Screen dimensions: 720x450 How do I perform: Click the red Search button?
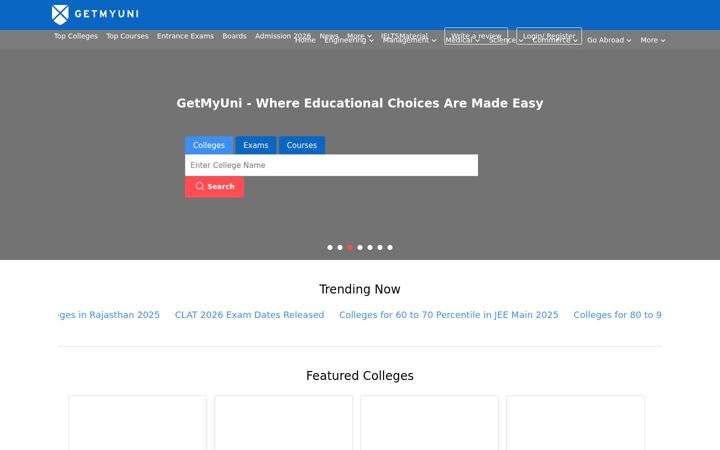pos(214,186)
